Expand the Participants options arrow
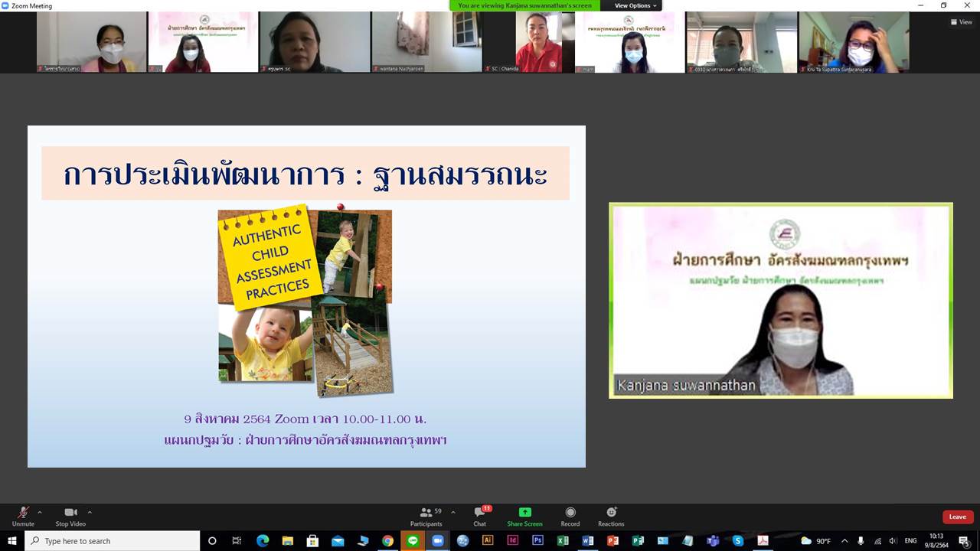The height and width of the screenshot is (551, 980). coord(453,512)
